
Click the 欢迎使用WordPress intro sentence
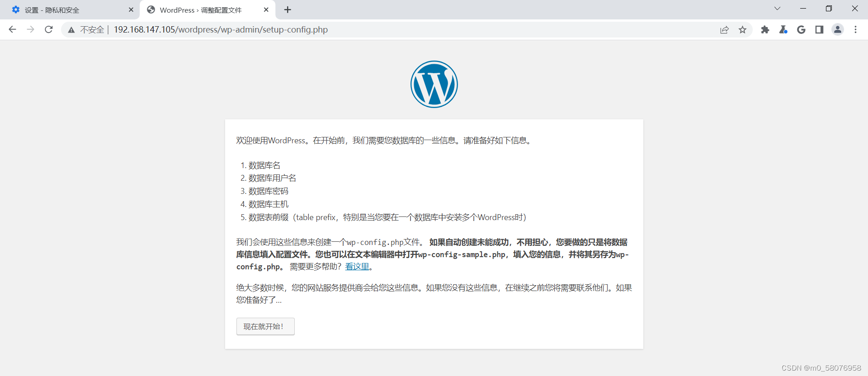[385, 141]
